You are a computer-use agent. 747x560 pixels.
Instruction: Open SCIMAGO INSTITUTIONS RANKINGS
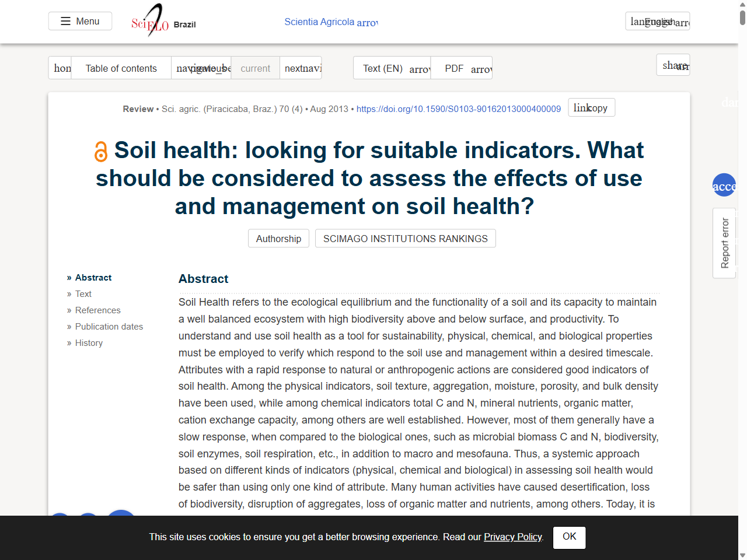pos(406,239)
